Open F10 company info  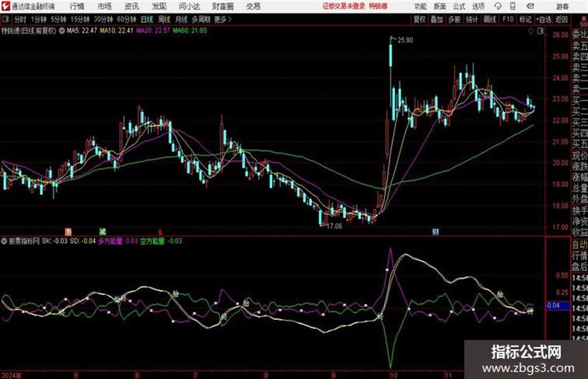pos(508,19)
